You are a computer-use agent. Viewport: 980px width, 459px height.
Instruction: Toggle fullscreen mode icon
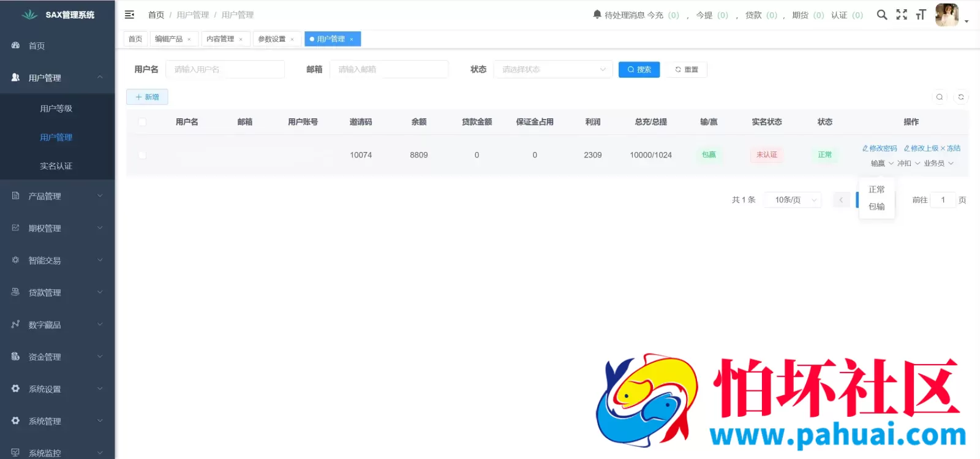pos(902,15)
